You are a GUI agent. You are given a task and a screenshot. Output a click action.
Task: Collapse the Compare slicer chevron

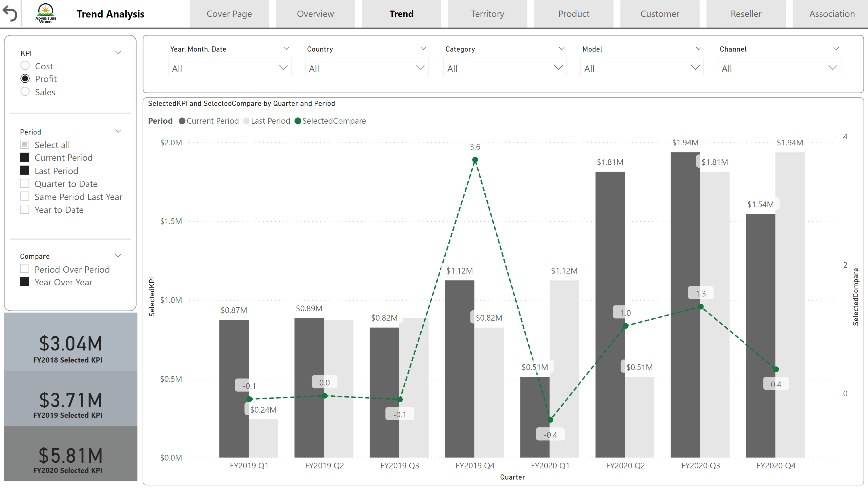[x=118, y=256]
